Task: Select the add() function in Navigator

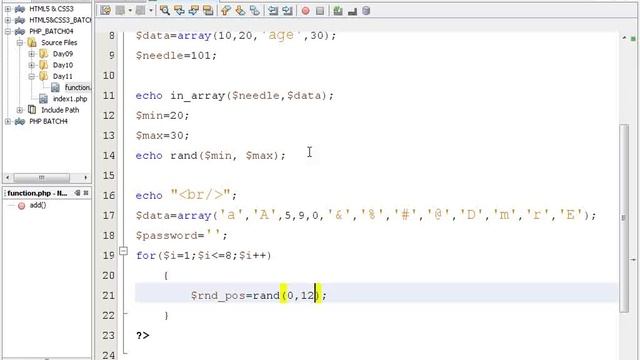Action: coord(38,205)
